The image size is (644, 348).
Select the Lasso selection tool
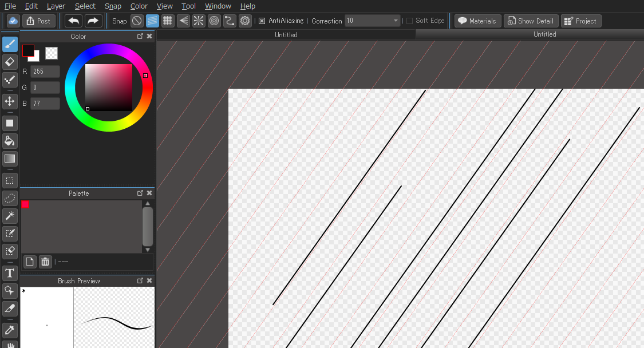pyautogui.click(x=9, y=198)
